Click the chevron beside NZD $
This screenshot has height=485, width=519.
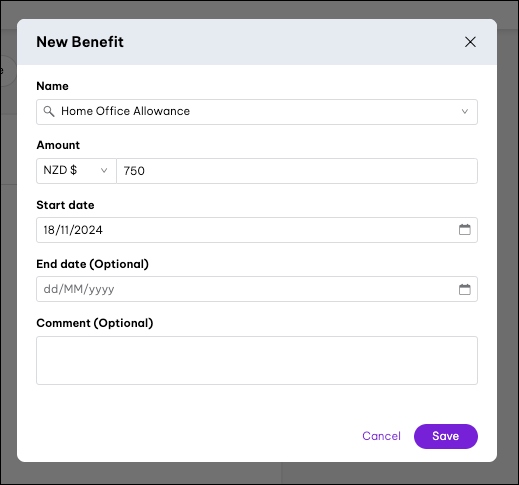(104, 171)
